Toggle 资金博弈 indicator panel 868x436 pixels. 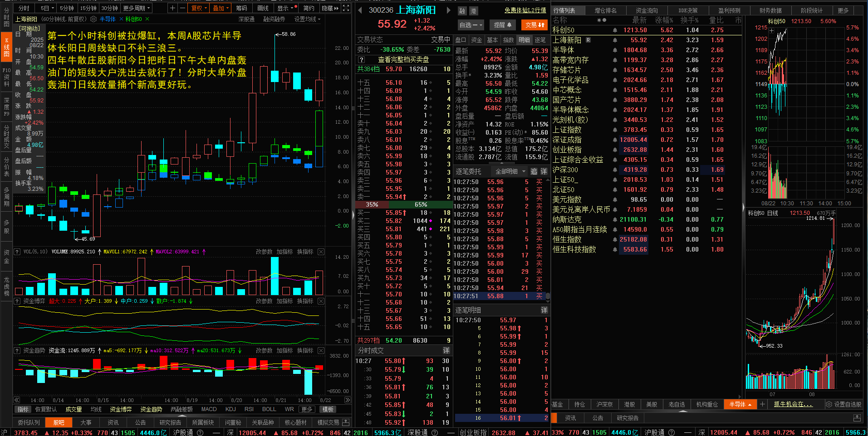(x=121, y=409)
